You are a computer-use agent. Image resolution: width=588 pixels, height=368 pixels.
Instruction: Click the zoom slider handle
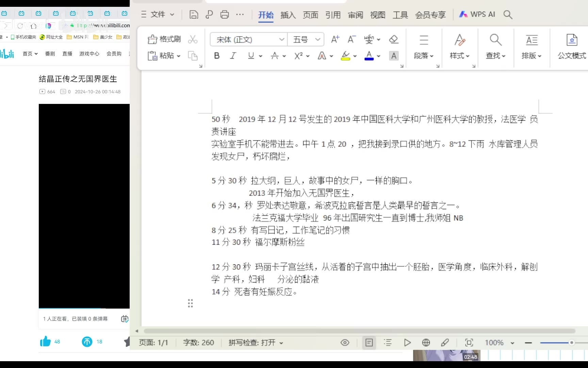(x=572, y=343)
